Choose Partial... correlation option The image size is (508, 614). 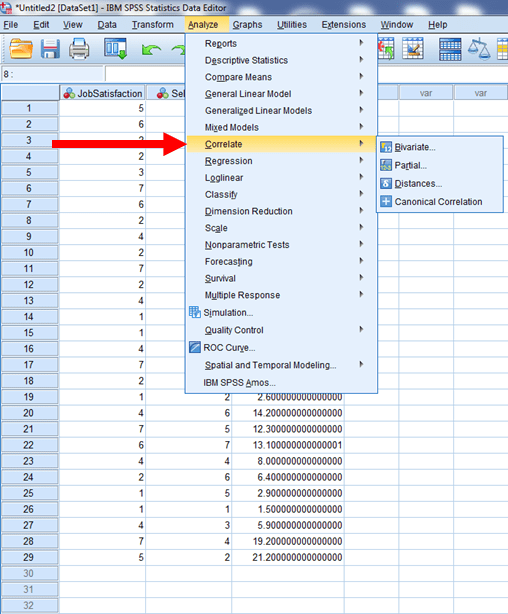[440, 165]
